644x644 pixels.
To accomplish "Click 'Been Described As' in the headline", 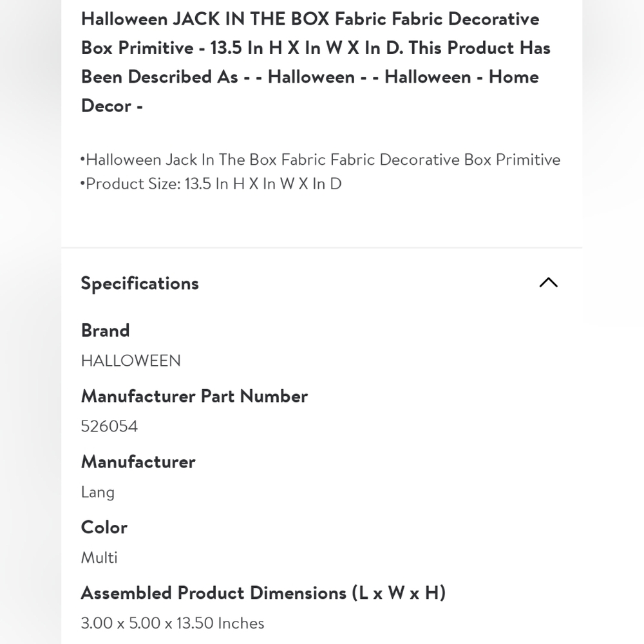I will tap(159, 77).
